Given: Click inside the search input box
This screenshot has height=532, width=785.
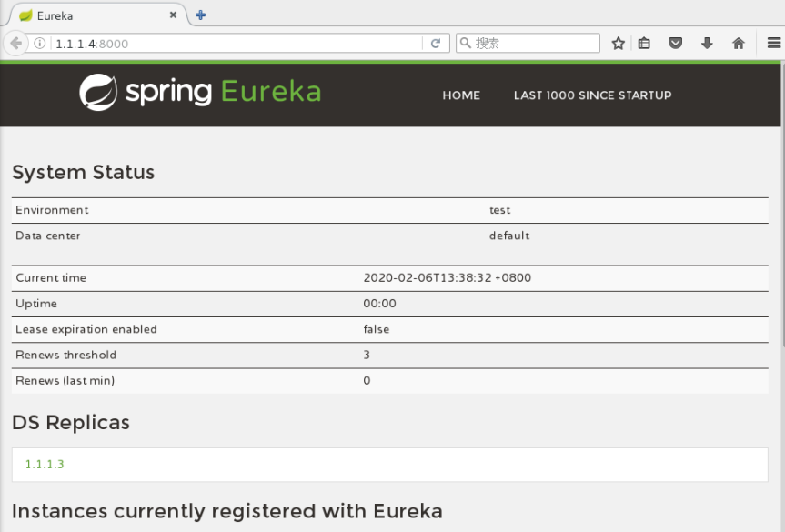Looking at the screenshot, I should [528, 42].
